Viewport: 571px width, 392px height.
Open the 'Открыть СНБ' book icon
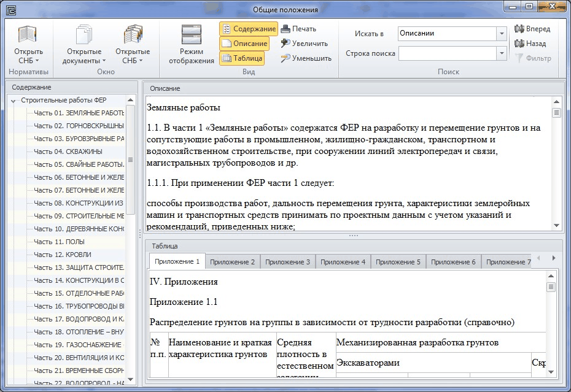click(x=27, y=34)
